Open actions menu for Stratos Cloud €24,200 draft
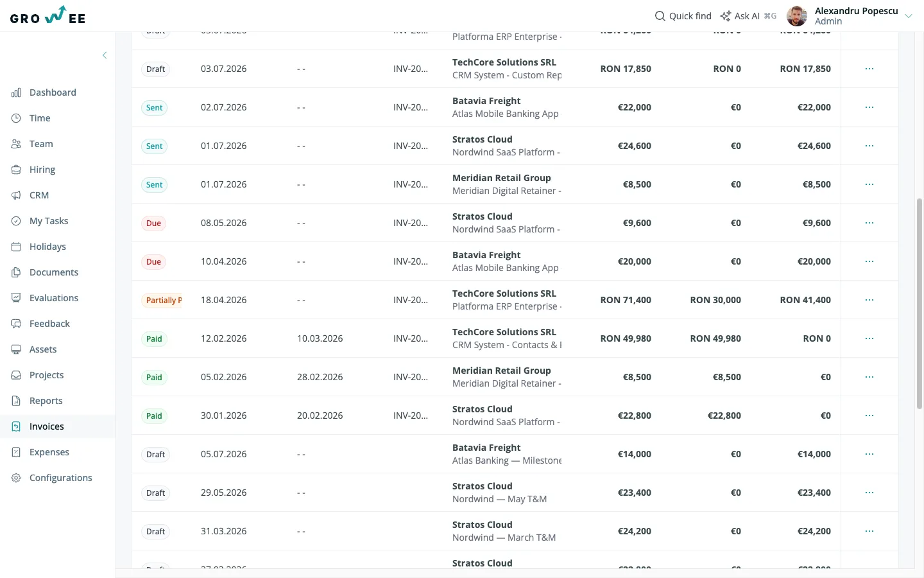 point(869,531)
